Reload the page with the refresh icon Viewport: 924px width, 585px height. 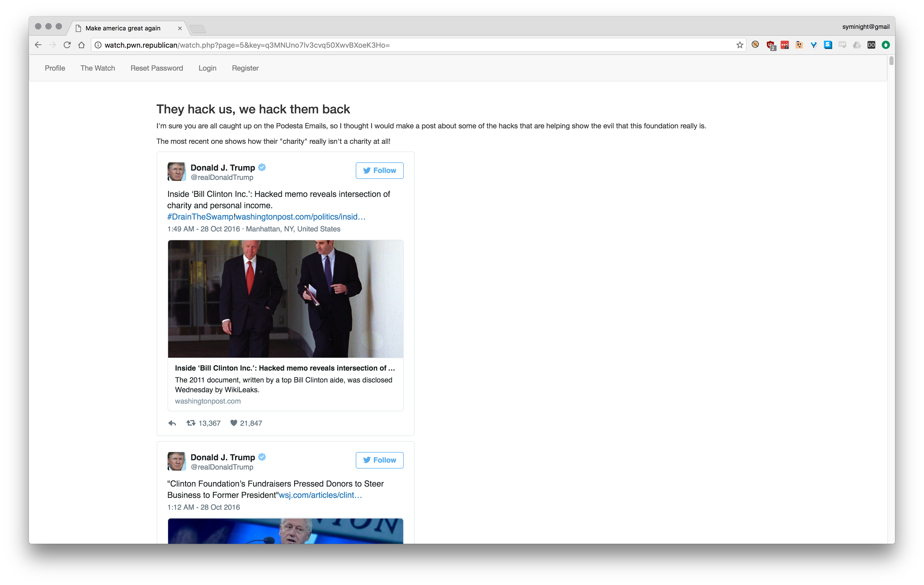tap(67, 45)
